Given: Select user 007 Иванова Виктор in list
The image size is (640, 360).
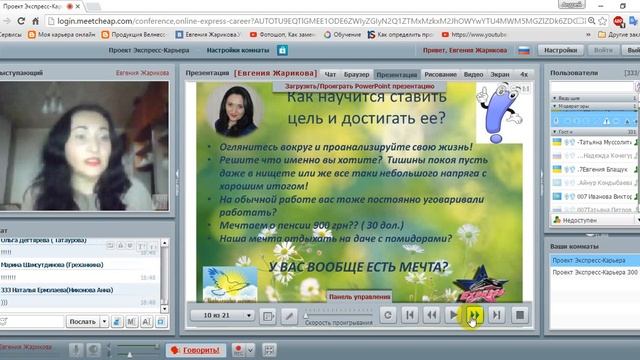Looking at the screenshot, I should (x=593, y=196).
